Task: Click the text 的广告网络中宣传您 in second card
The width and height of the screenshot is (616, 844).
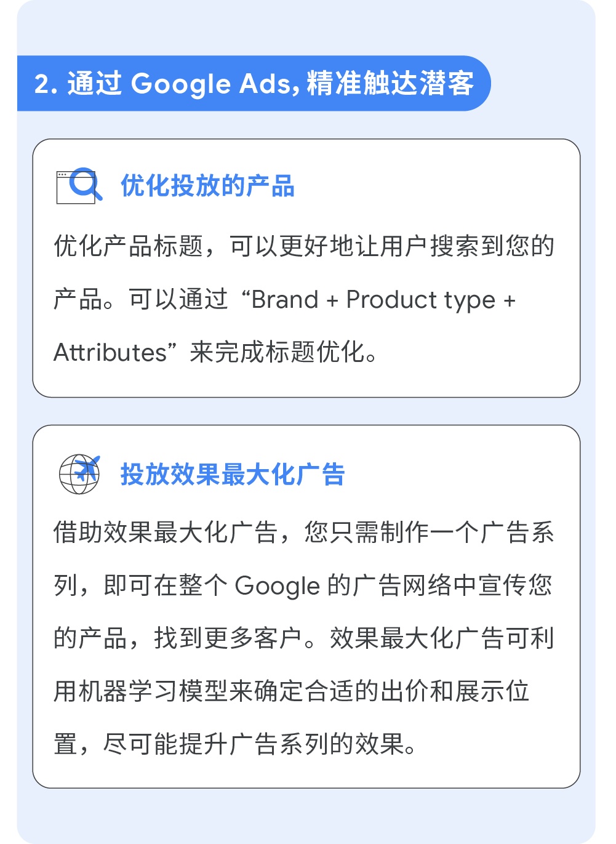Action: tap(439, 585)
